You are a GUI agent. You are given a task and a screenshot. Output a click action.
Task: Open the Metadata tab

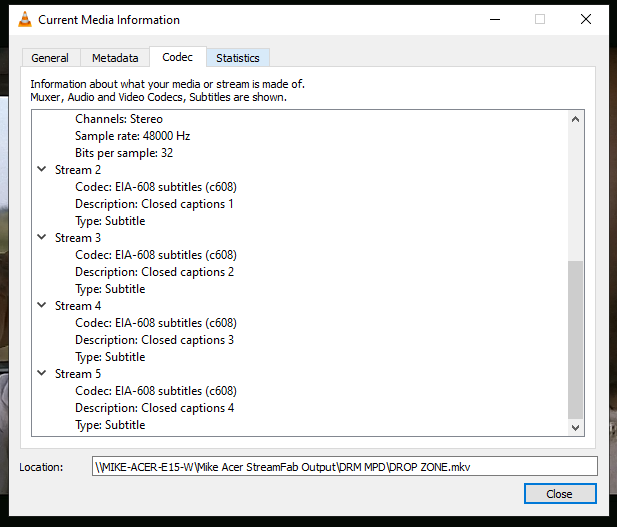coord(114,58)
